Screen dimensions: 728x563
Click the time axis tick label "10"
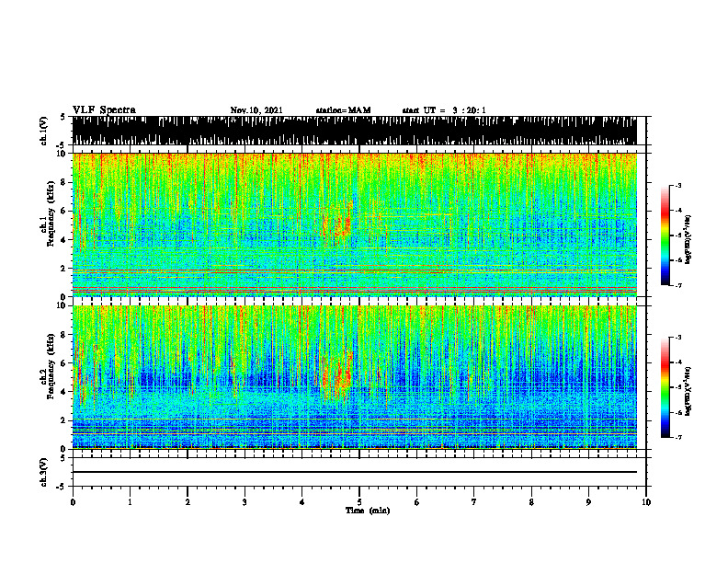pyautogui.click(x=646, y=502)
